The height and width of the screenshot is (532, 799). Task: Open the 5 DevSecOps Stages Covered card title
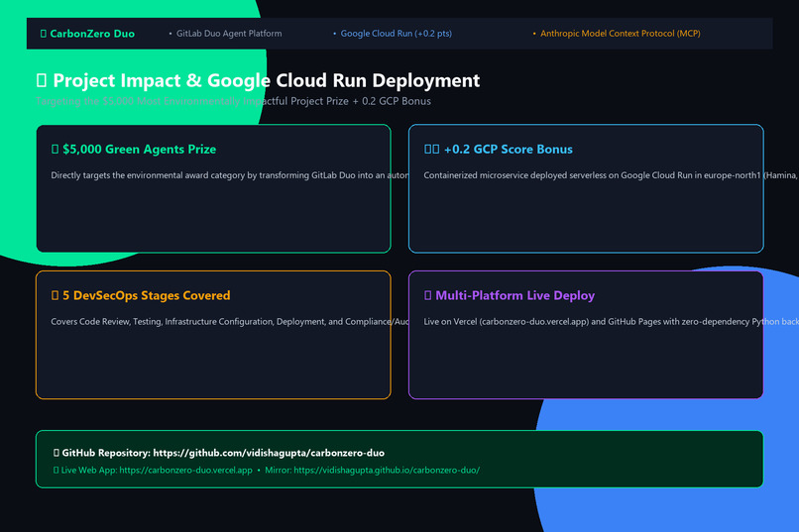pyautogui.click(x=147, y=296)
